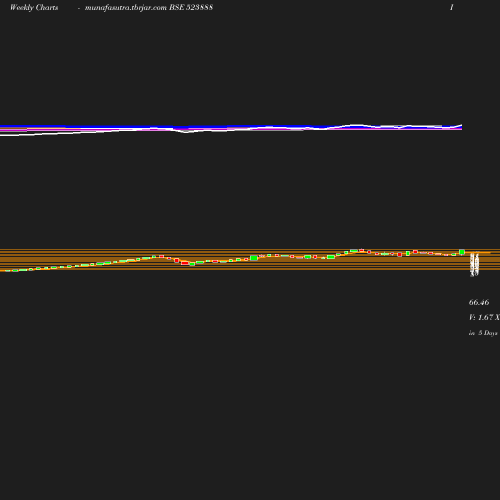Image resolution: width=500 pixels, height=500 pixels.
Task: Click the 'in 5 Days' label
Action: (x=483, y=333)
